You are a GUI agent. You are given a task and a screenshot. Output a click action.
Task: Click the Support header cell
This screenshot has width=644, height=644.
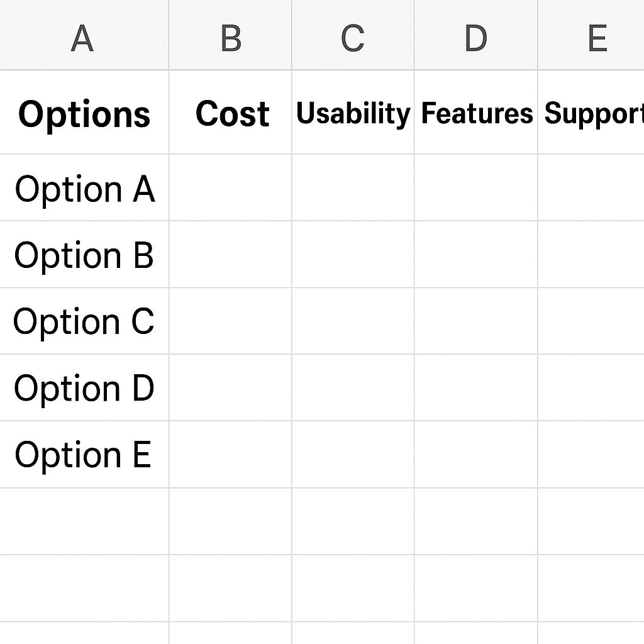591,112
